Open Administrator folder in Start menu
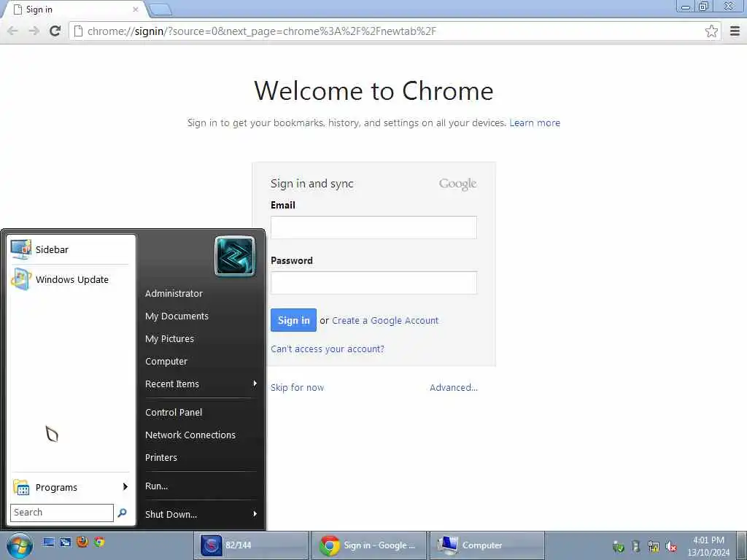Image resolution: width=747 pixels, height=560 pixels. (x=174, y=294)
